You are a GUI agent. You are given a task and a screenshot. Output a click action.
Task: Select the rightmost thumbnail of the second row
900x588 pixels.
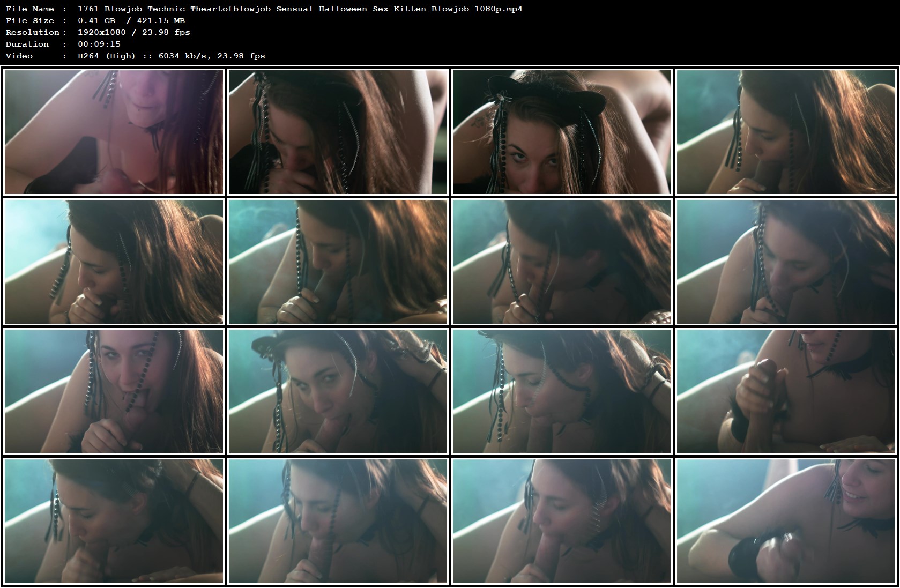coord(786,262)
